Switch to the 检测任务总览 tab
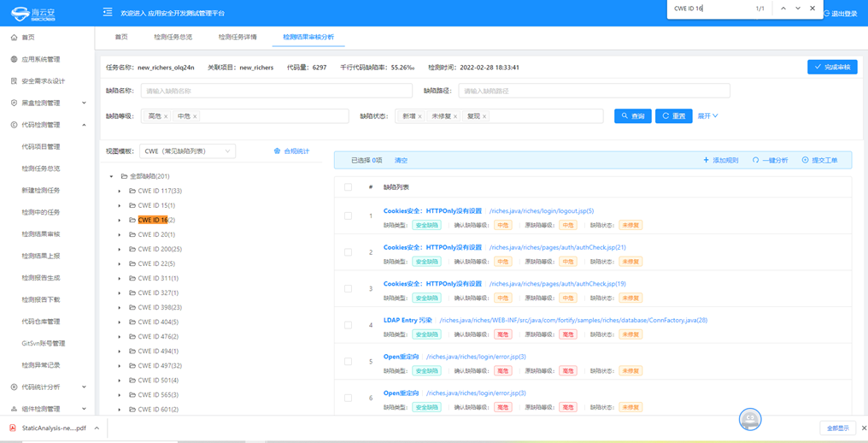This screenshot has width=868, height=443. (173, 37)
